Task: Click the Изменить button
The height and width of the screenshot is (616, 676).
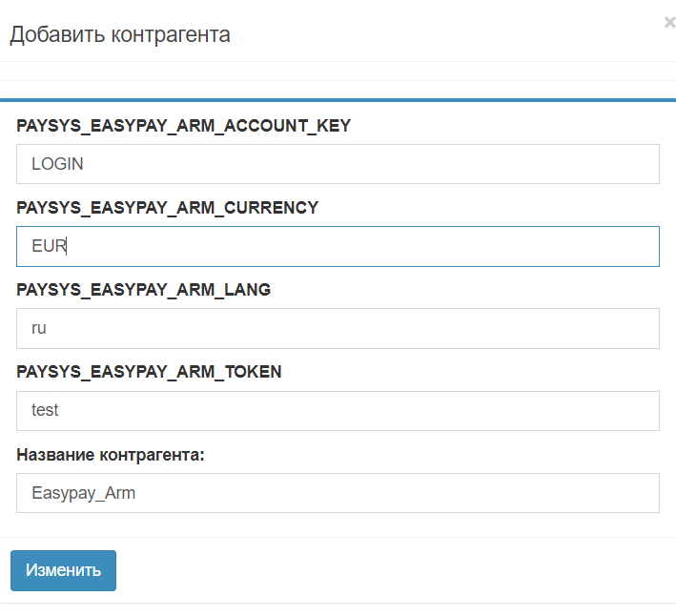Action: (x=63, y=570)
